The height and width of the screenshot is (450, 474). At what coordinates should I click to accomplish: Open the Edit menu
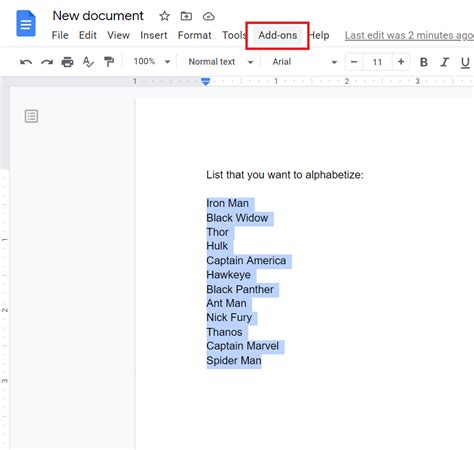click(x=88, y=35)
